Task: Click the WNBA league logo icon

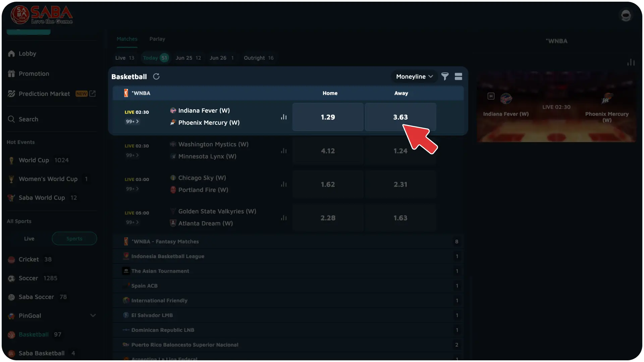Action: (126, 93)
